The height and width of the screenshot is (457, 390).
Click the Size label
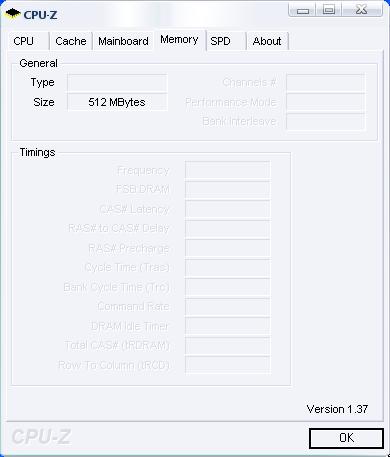point(44,102)
